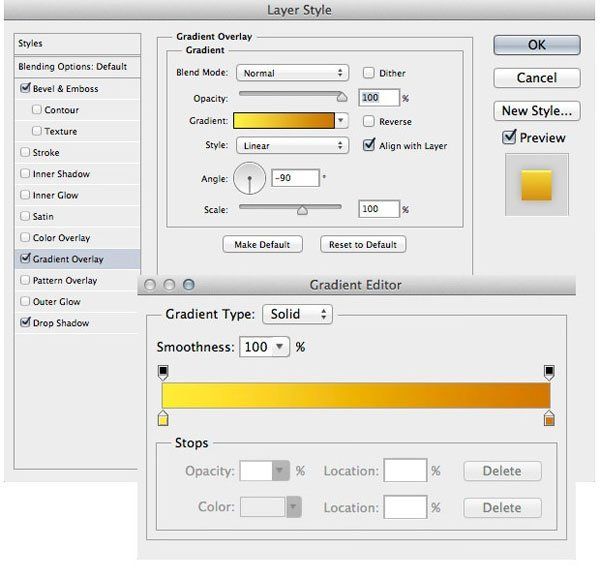This screenshot has height=579, width=600.
Task: Click the Opacity percent input field
Action: tap(379, 98)
